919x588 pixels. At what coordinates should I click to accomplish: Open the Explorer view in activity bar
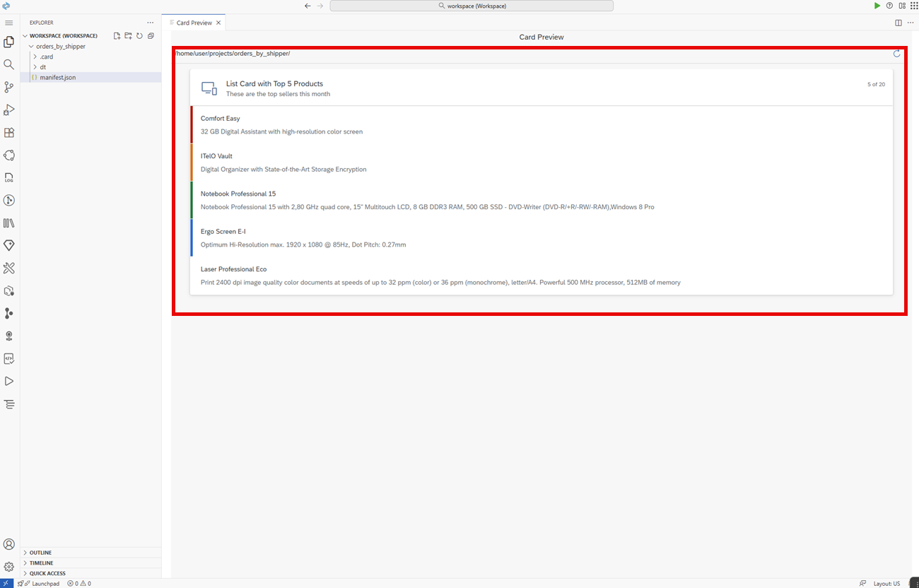(9, 42)
